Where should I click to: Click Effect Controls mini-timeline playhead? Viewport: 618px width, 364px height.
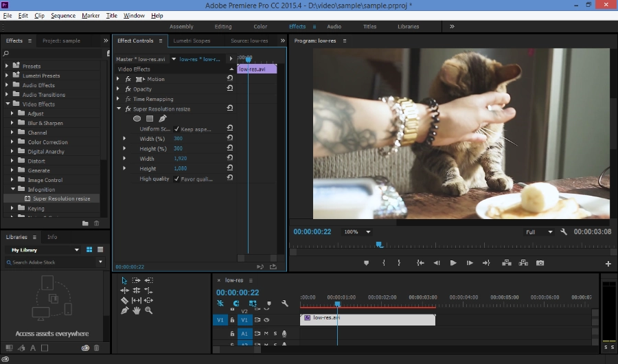(x=249, y=59)
